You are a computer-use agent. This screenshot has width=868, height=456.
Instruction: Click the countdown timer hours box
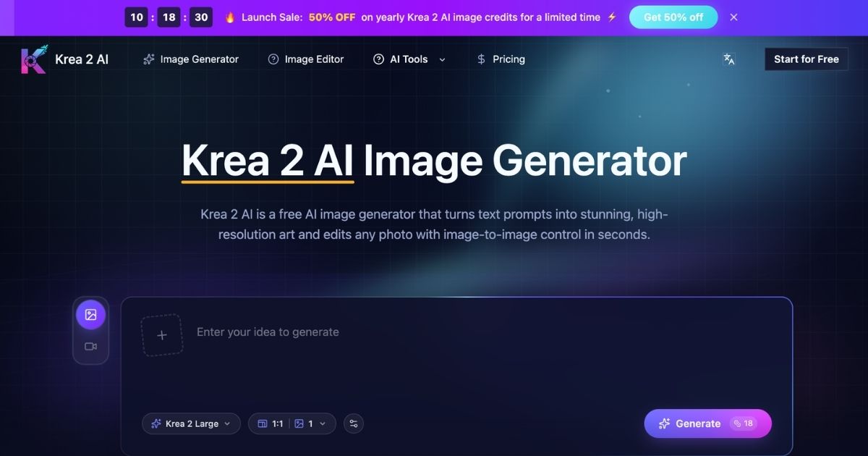(137, 17)
